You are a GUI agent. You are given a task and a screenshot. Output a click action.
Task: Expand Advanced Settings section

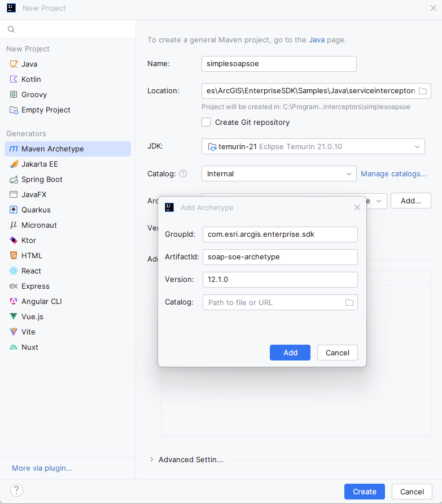coord(152,459)
